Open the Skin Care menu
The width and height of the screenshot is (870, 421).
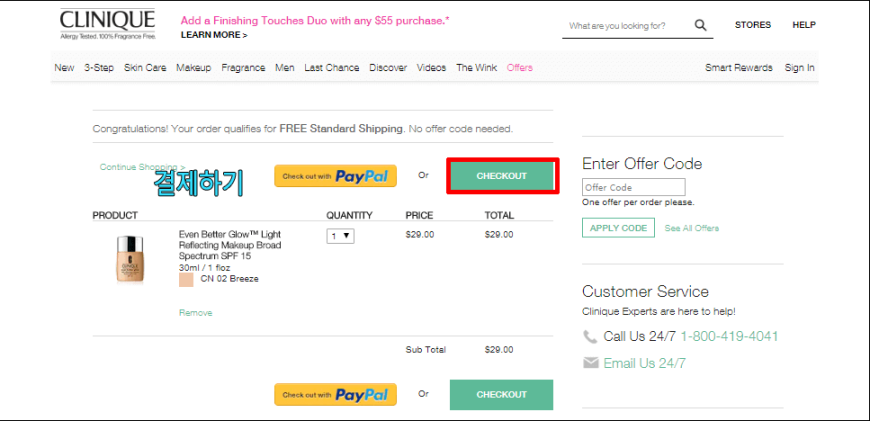145,68
